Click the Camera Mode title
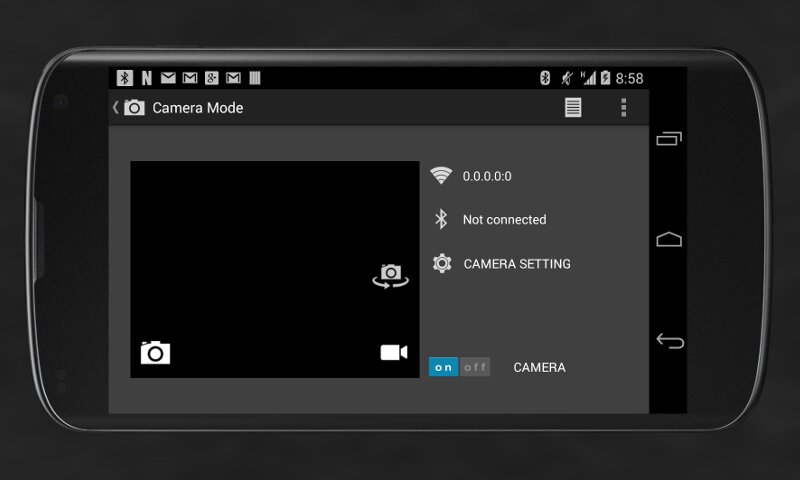 (198, 108)
